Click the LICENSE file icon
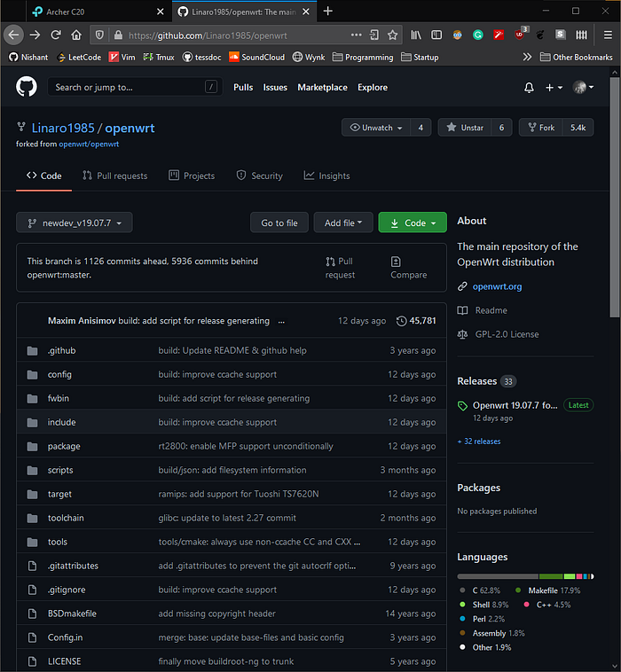 (32, 661)
